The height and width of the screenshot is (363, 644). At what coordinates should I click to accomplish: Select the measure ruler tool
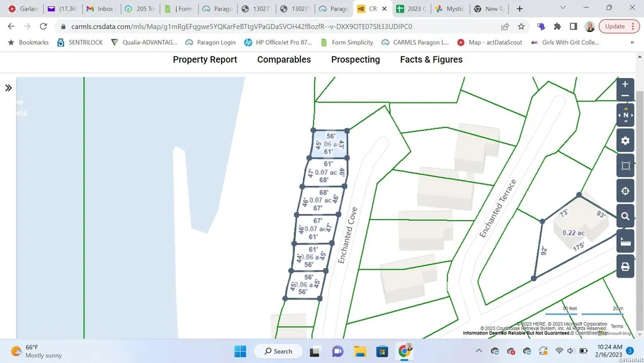(625, 242)
